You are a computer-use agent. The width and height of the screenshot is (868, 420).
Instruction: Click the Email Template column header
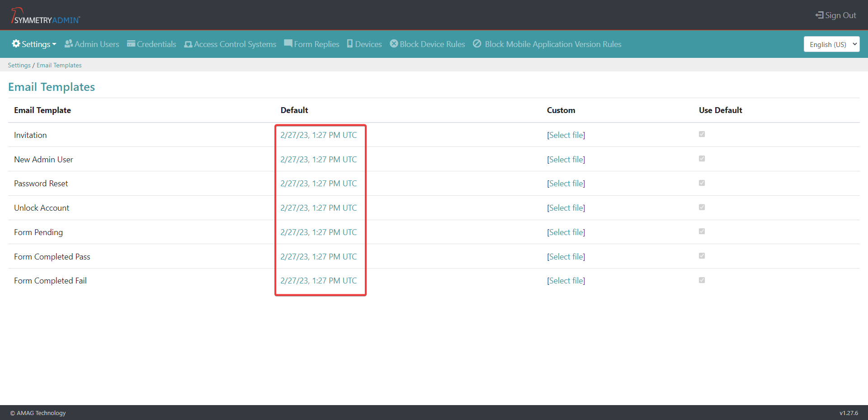(x=42, y=110)
